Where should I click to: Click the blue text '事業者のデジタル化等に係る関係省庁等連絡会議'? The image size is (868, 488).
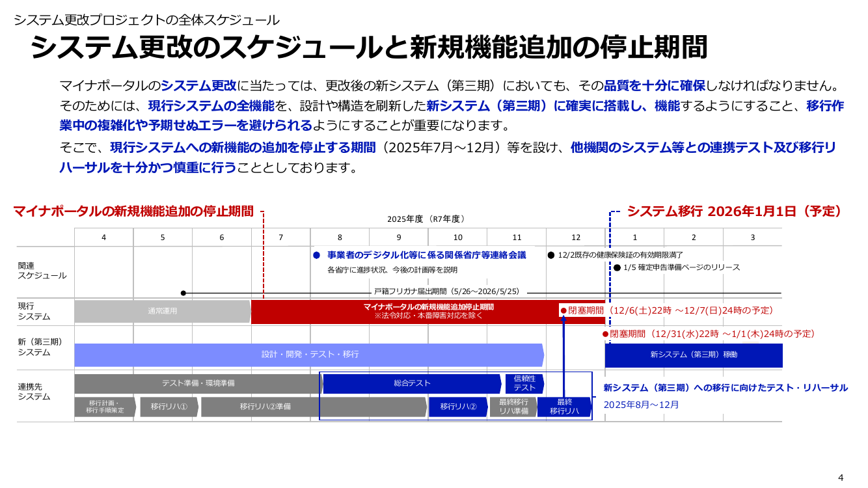[426, 255]
